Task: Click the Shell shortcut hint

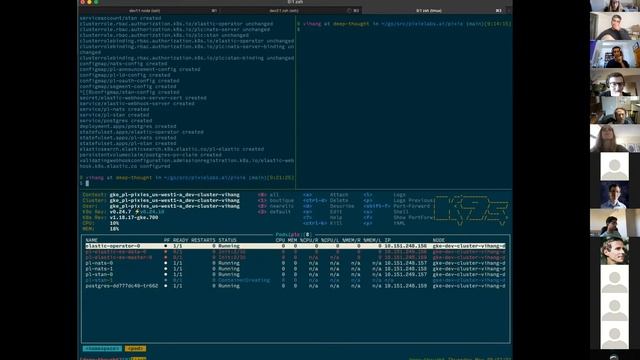Action: [x=401, y=212]
